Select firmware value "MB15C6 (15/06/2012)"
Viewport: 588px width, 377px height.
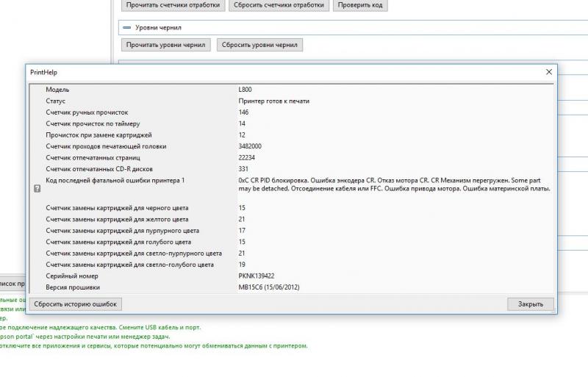269,287
